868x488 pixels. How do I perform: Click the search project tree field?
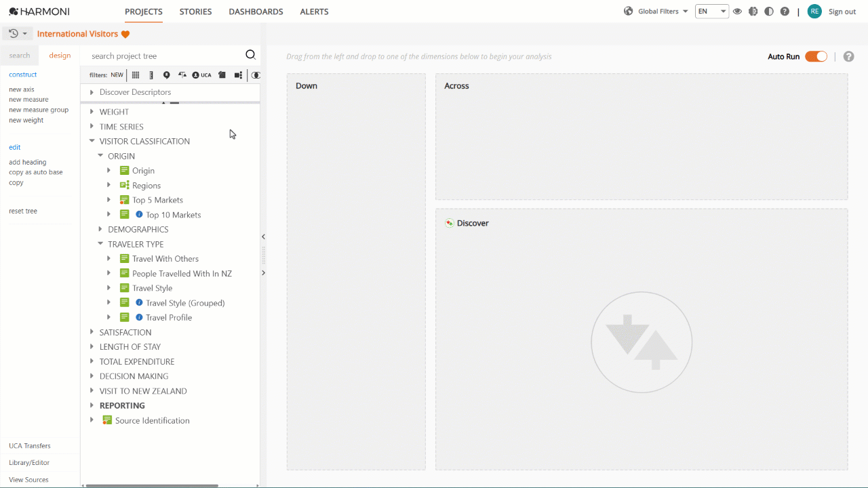[166, 56]
